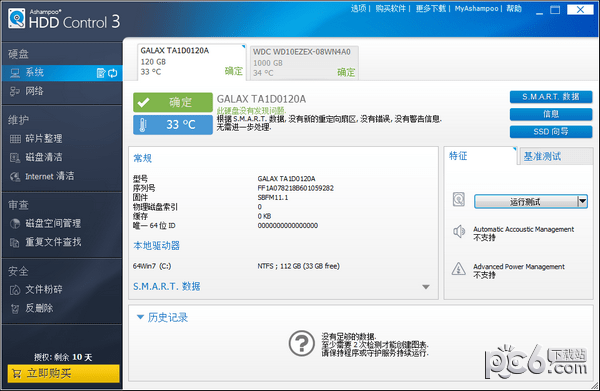Screen dimensions: 600x391
Task: Collapse the 历史记录 history section
Action: tap(140, 317)
